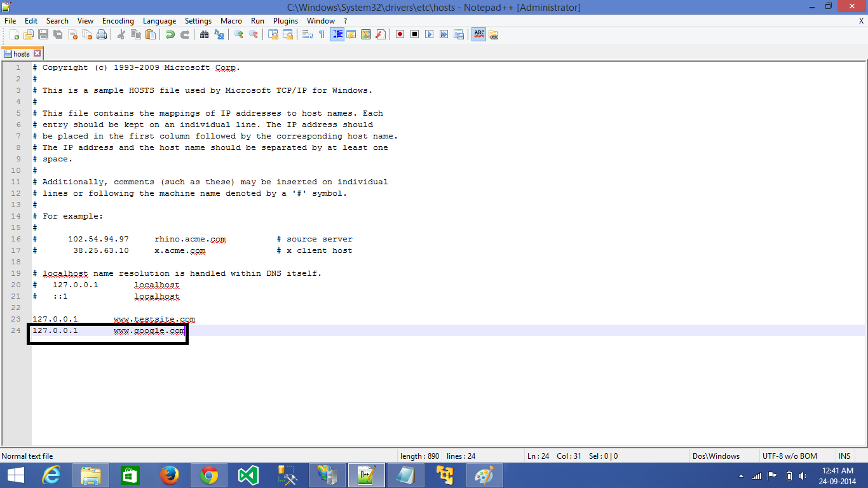Open the Settings menu
The height and width of the screenshot is (488, 868).
click(x=198, y=21)
